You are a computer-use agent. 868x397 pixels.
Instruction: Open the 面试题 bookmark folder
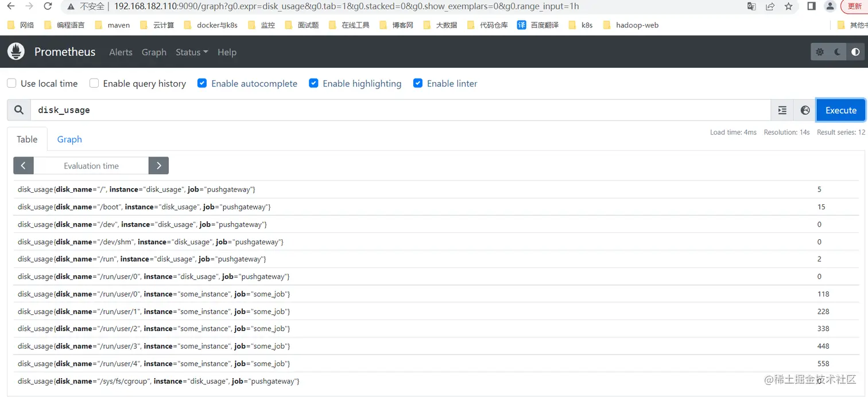(x=301, y=25)
